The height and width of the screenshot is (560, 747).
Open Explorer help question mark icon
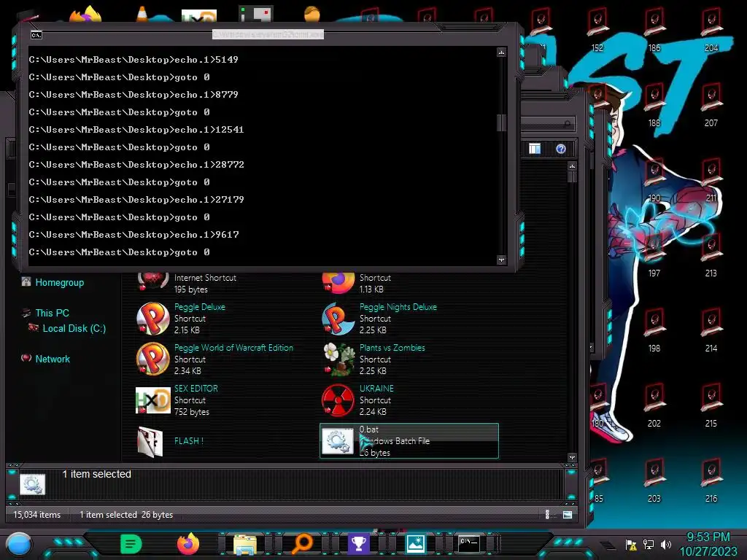pyautogui.click(x=561, y=149)
